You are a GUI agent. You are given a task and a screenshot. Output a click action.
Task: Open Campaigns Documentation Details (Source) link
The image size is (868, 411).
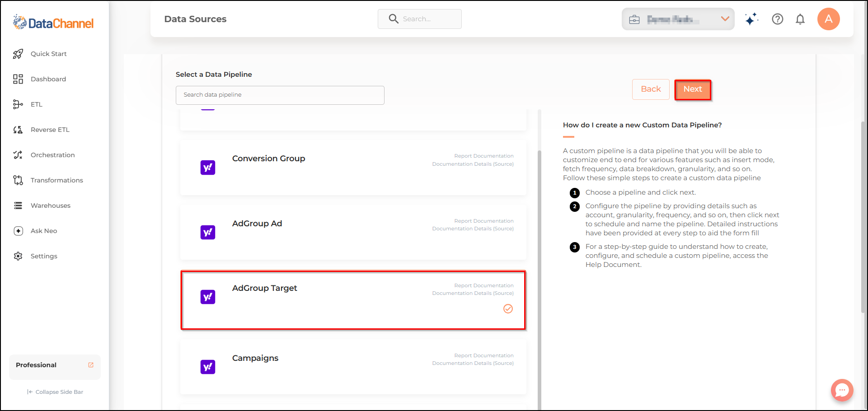pyautogui.click(x=473, y=364)
